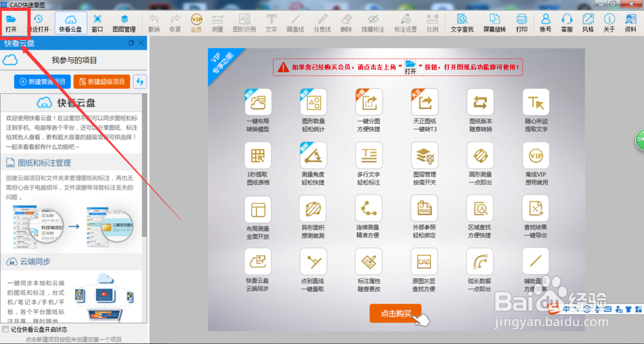
Task: Click the 异形面积想测就测 feature icon
Action: point(314,209)
